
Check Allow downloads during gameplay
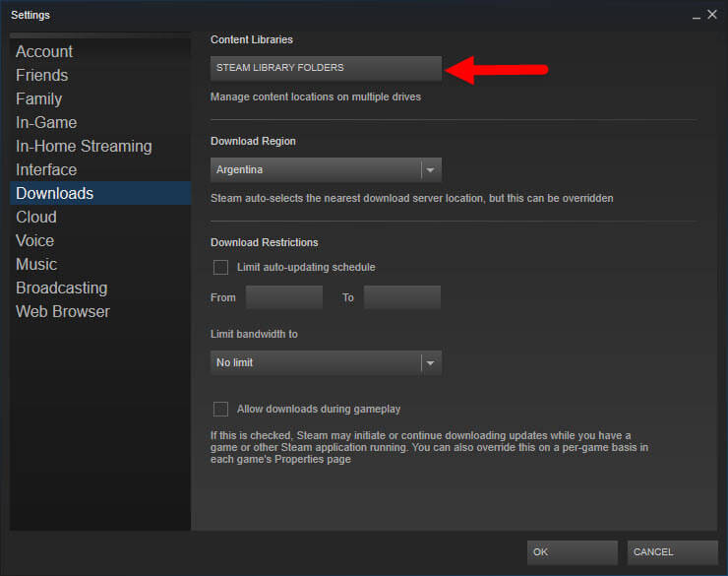(220, 409)
